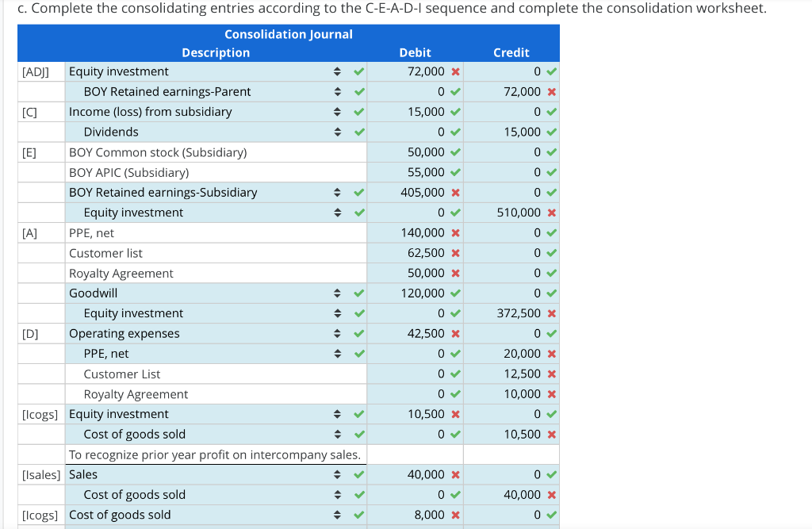Edit the 15,000 debit for Income from subsidiary
The width and height of the screenshot is (812, 529).
pos(416,112)
